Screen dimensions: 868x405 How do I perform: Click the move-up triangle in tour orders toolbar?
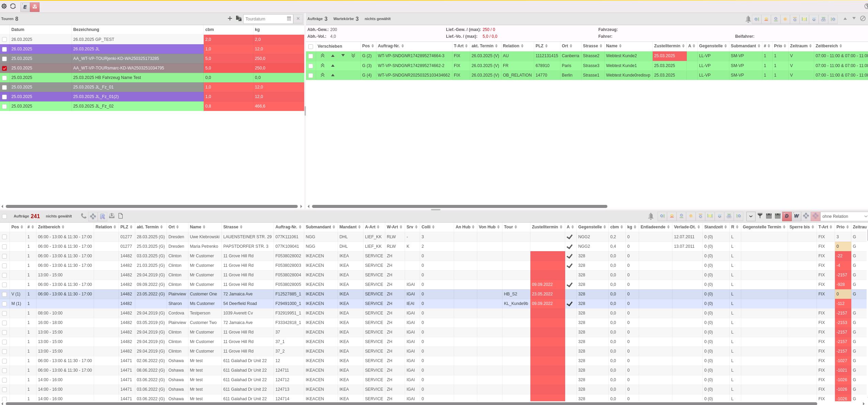tap(845, 18)
